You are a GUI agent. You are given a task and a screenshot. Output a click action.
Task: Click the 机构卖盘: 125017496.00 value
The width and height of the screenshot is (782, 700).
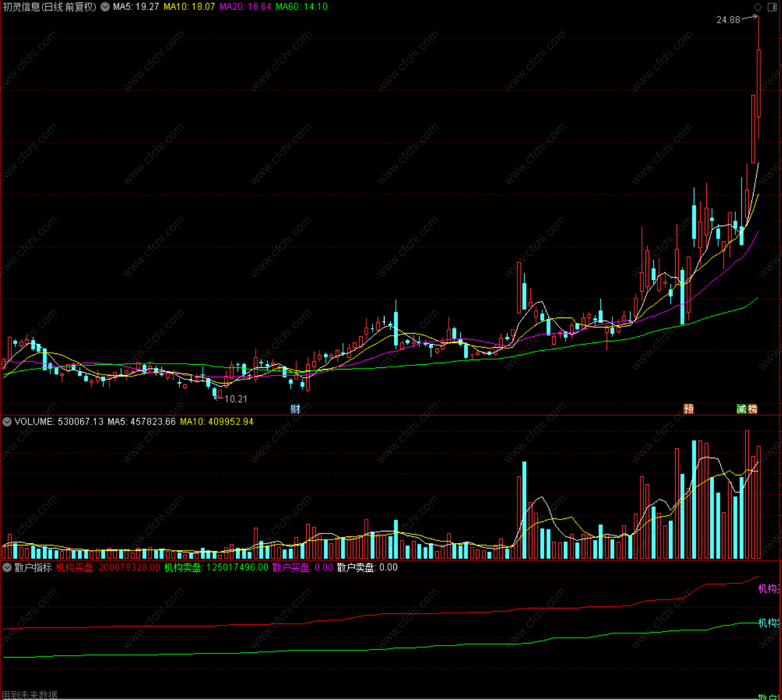click(x=216, y=567)
